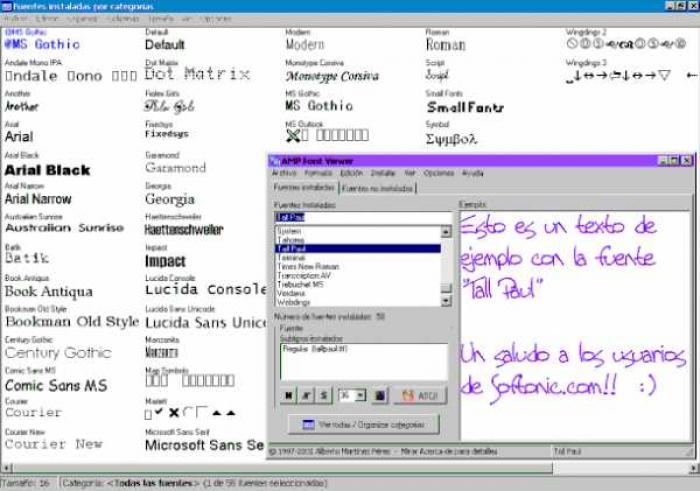This screenshot has height=491, width=700.
Task: Open the Formato menu in AMP Font Viewer
Action: (x=318, y=173)
